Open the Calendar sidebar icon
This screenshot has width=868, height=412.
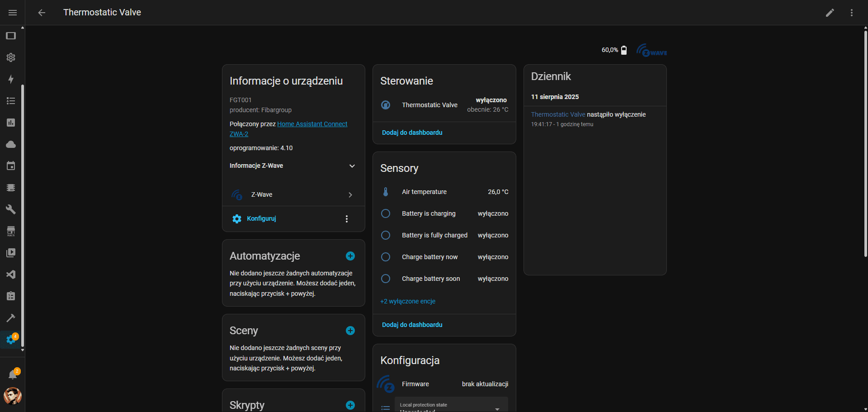click(x=11, y=166)
